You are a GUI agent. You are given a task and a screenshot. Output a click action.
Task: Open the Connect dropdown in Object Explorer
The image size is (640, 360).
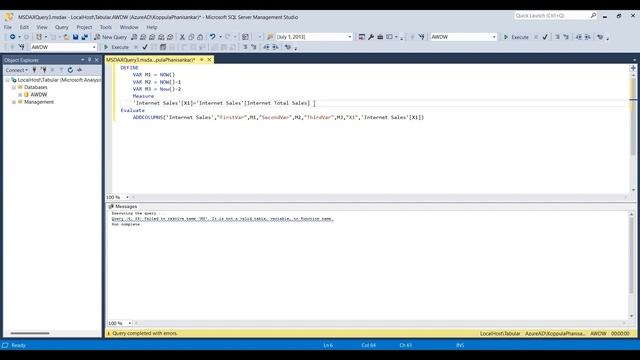pos(17,70)
